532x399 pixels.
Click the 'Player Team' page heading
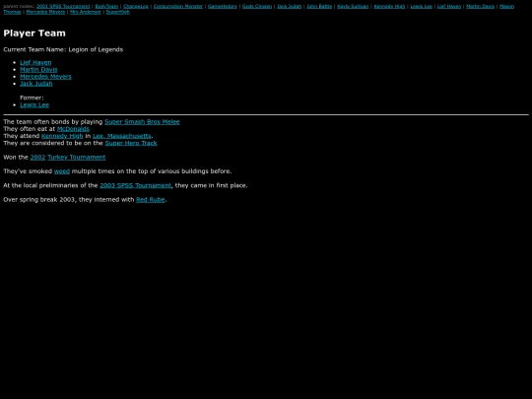pyautogui.click(x=34, y=33)
